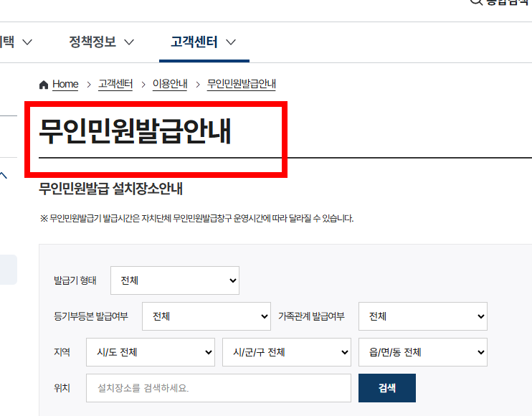
Task: Click the Home icon in breadcrumb
Action: point(44,85)
